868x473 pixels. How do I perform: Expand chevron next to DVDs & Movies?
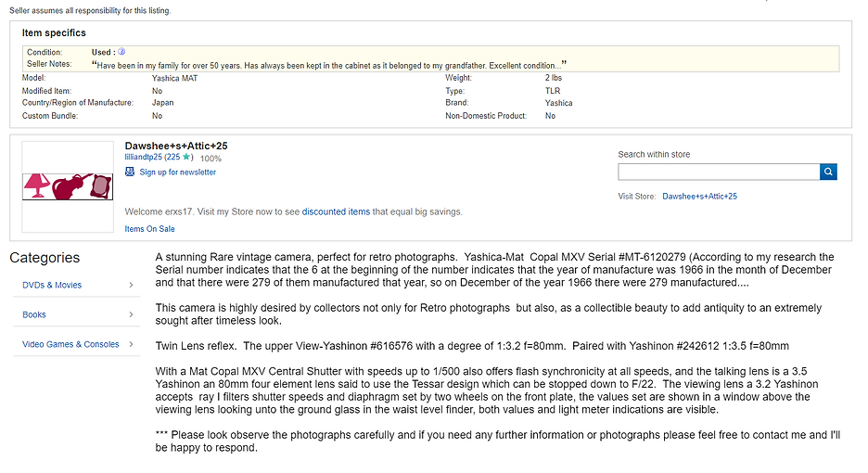(x=131, y=285)
